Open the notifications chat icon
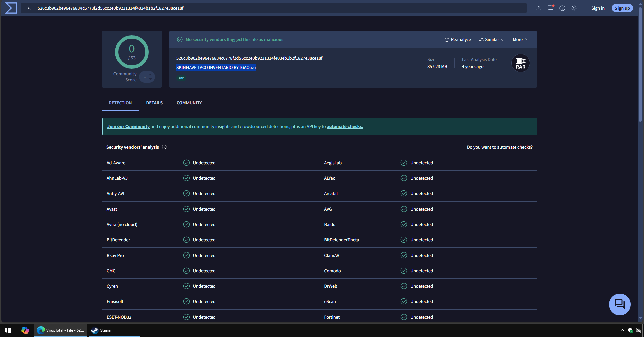Viewport: 644px width, 337px height. click(550, 8)
